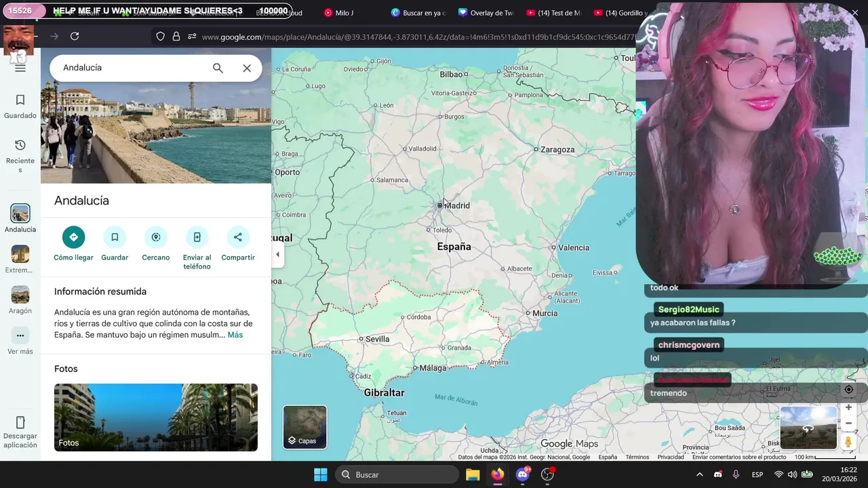
Task: Show my location on map
Action: pos(848,389)
